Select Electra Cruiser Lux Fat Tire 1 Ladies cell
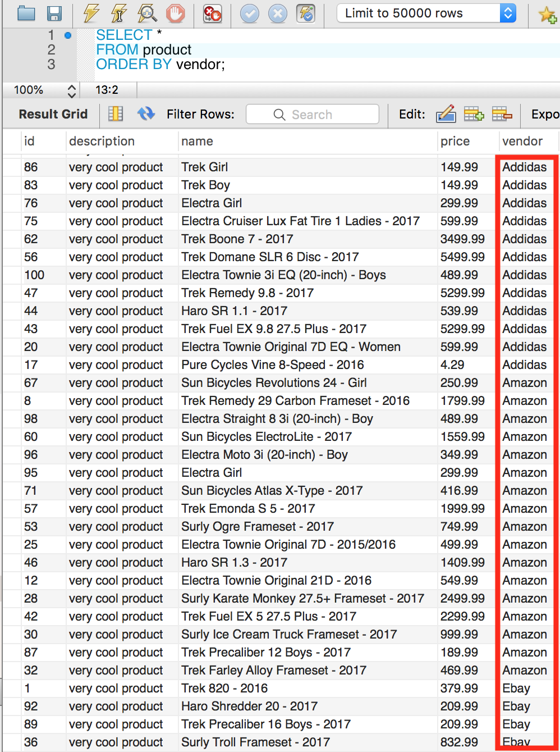Screen dimensions: 560x752 click(307, 221)
